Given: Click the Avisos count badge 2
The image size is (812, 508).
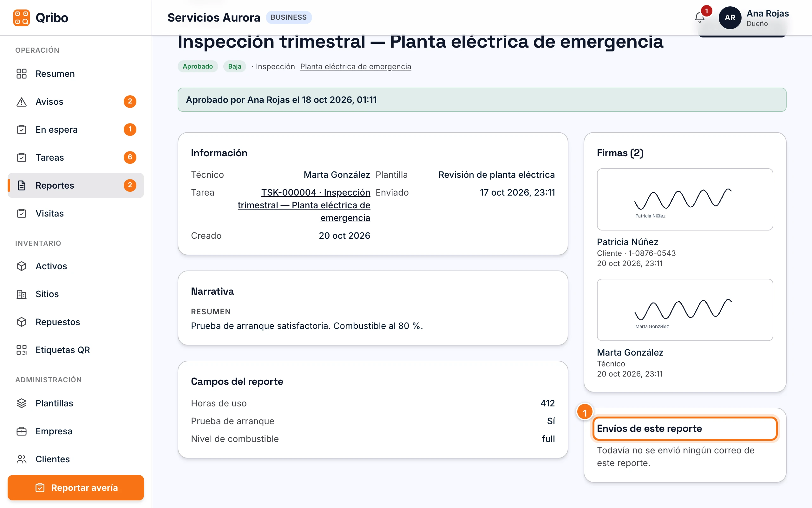Looking at the screenshot, I should click(x=130, y=101).
